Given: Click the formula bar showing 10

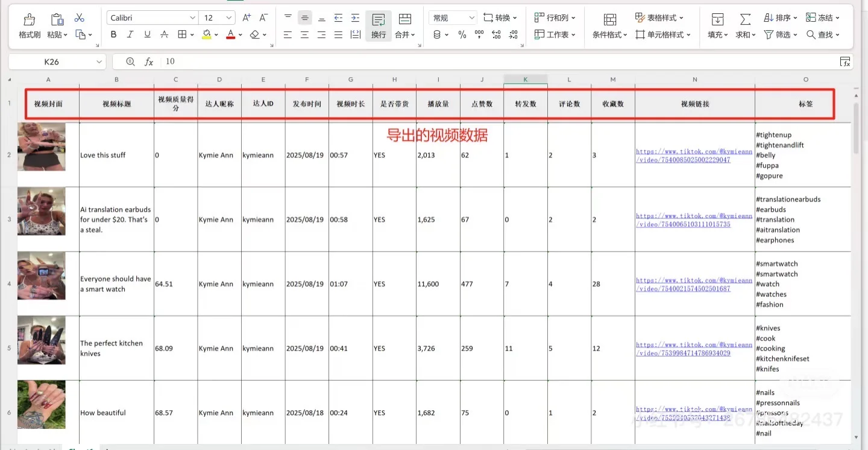Looking at the screenshot, I should click(x=498, y=62).
